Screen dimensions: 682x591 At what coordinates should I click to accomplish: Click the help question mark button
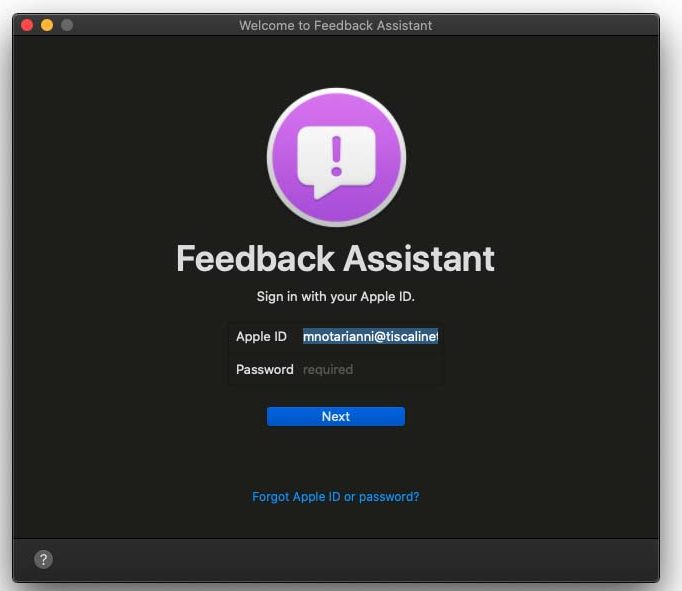pyautogui.click(x=43, y=559)
